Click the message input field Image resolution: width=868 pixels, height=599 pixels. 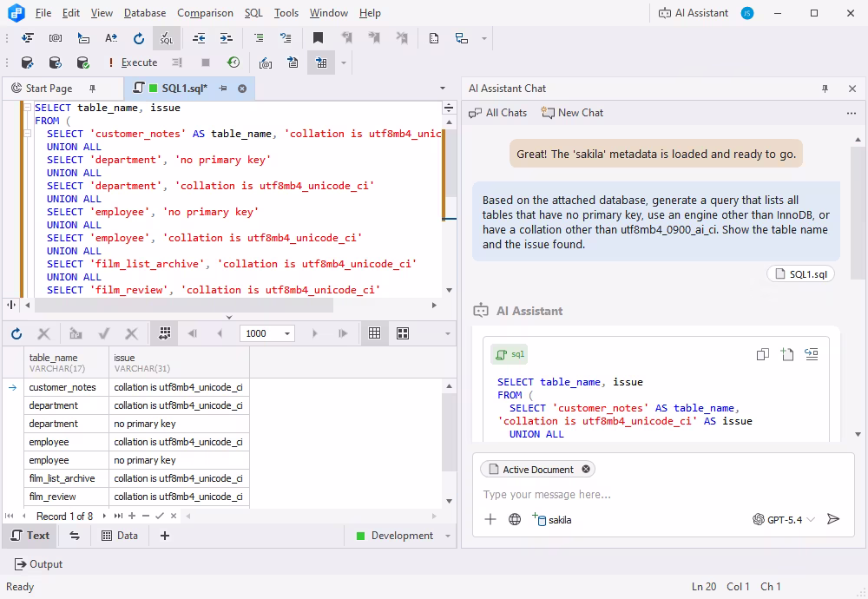[661, 494]
